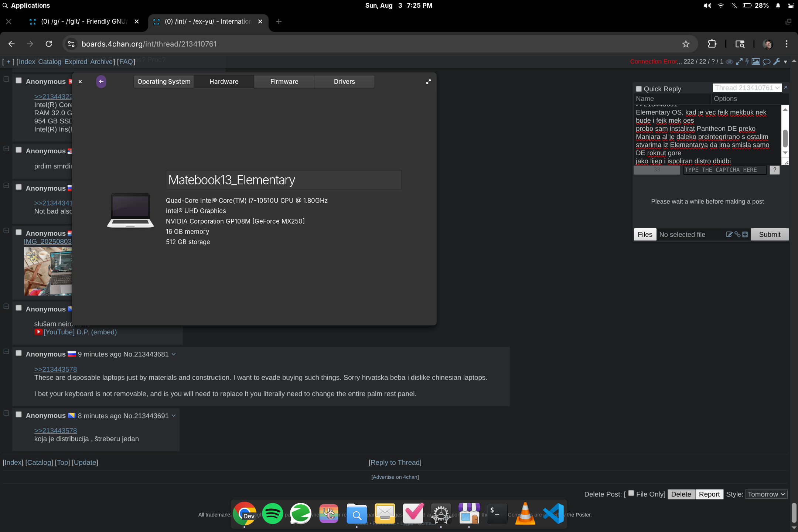Click the laptop icon in the system info dialog

click(130, 210)
